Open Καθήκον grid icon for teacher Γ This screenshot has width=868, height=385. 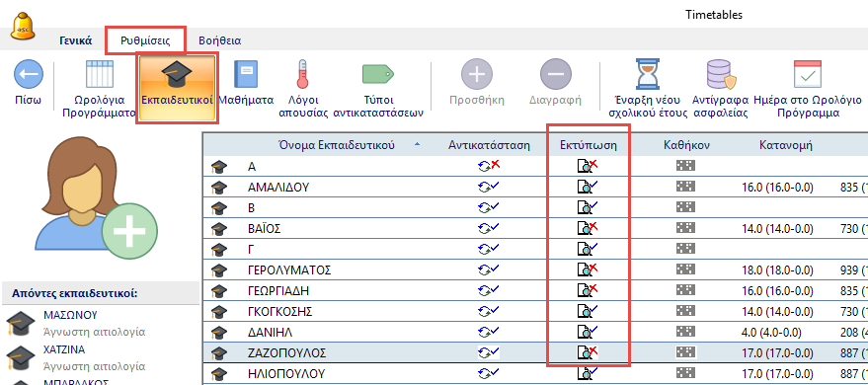pos(685,249)
